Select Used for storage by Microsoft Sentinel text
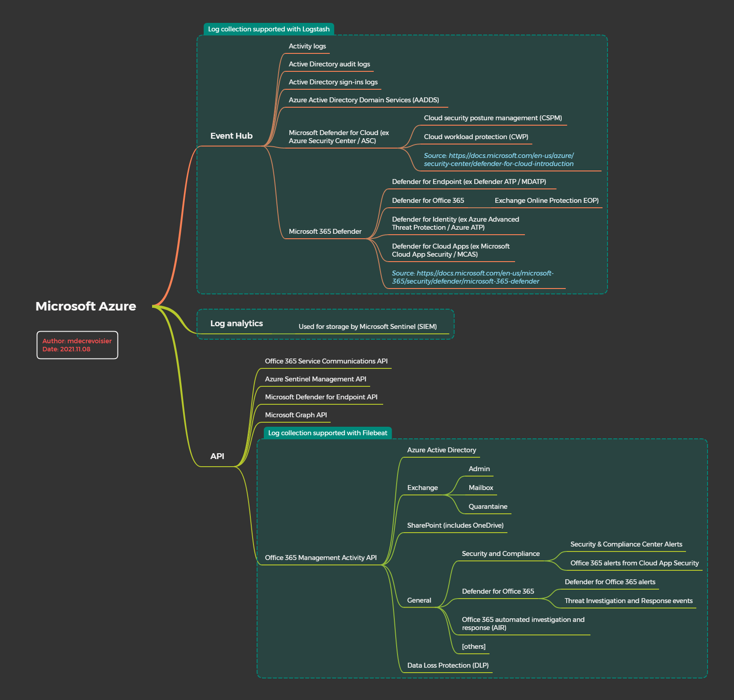 coord(367,327)
